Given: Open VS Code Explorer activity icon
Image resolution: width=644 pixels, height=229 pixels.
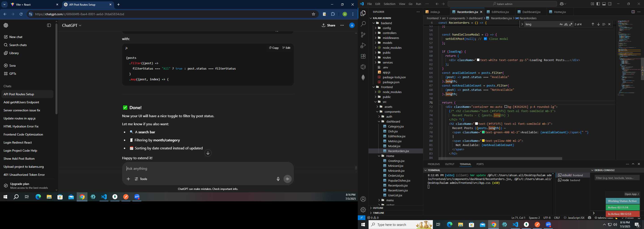Looking at the screenshot, I should [x=363, y=13].
